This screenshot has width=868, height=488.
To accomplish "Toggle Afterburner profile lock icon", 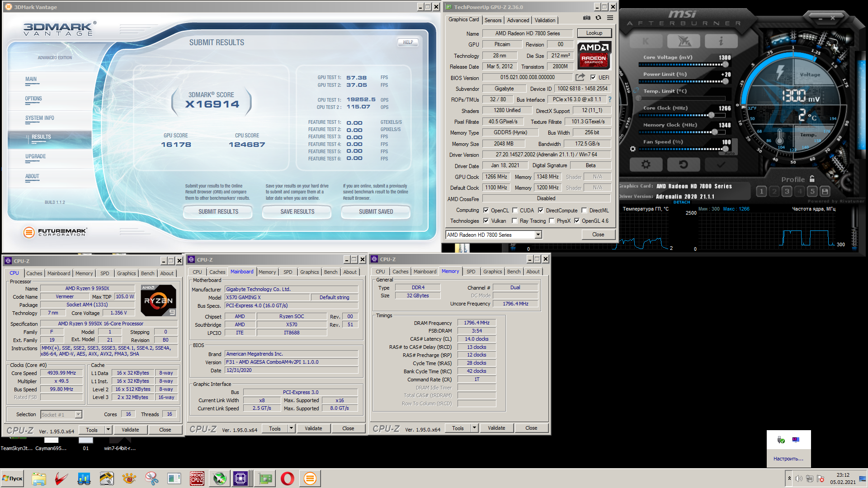I will (812, 179).
